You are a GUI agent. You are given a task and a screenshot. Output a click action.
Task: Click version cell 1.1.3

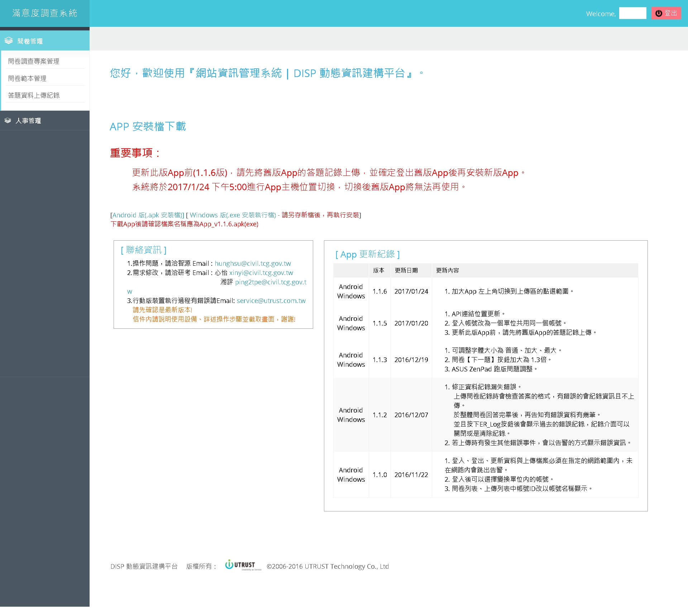point(380,360)
